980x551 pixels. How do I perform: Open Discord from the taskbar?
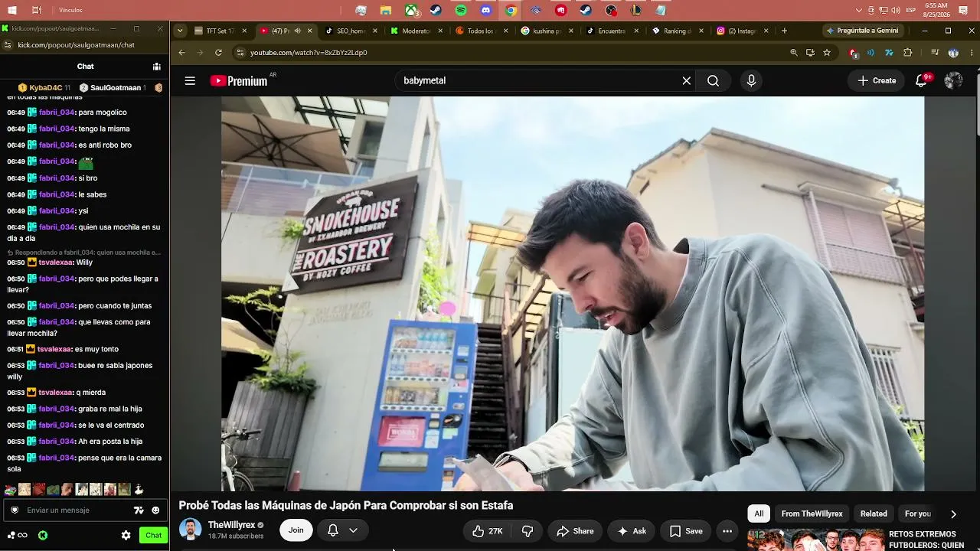coord(486,11)
